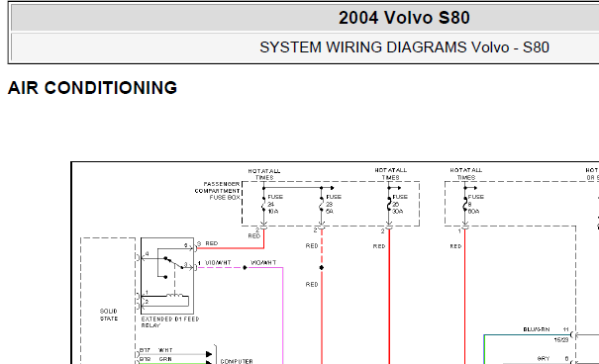Click the 'GRN' wire label
This screenshot has height=364, width=599.
[165, 359]
